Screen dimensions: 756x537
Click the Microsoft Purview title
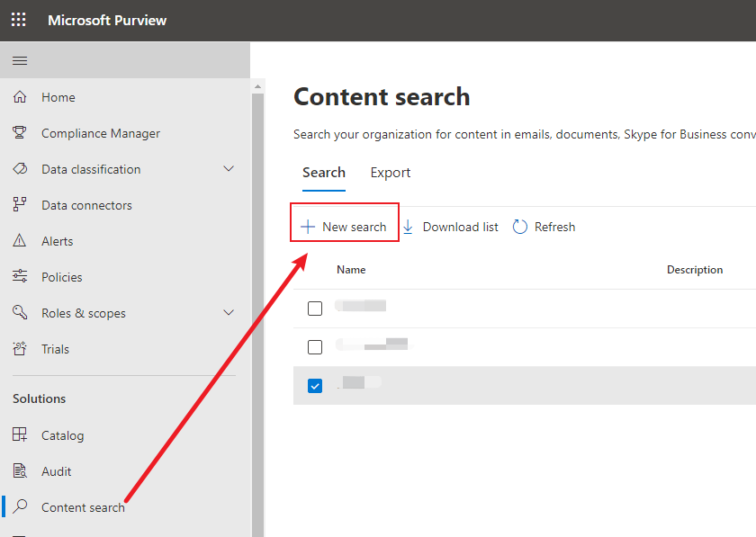point(107,21)
